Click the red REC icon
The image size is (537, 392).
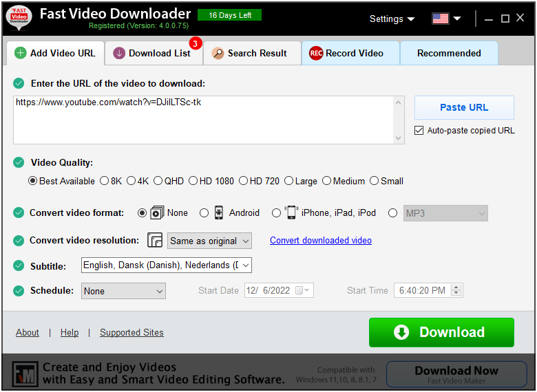click(316, 53)
